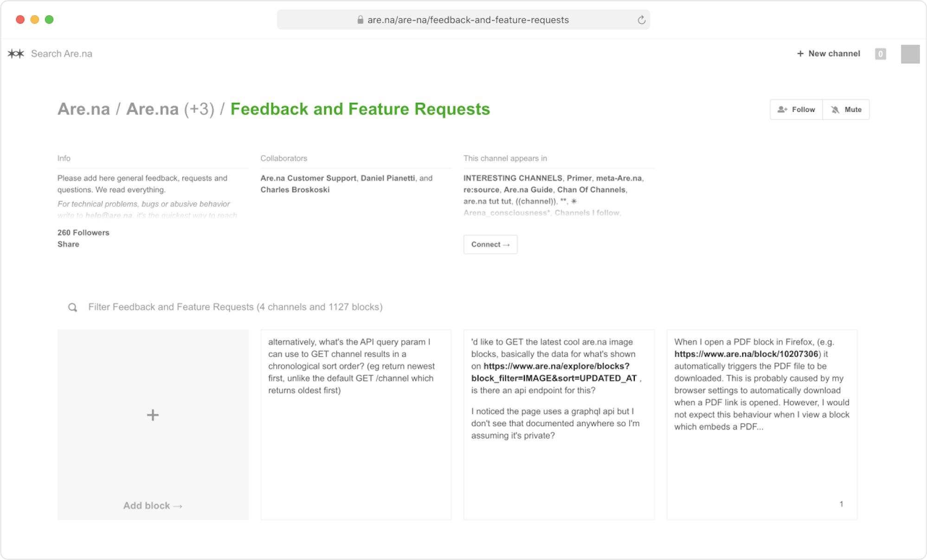Image resolution: width=927 pixels, height=560 pixels.
Task: Open the GET latest image blocks block
Action: (559, 425)
